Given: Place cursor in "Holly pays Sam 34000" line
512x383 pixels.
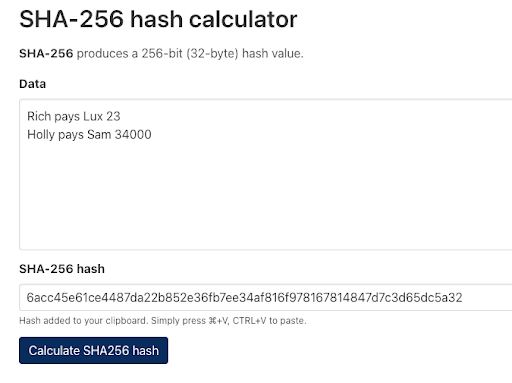Looking at the screenshot, I should tap(89, 135).
